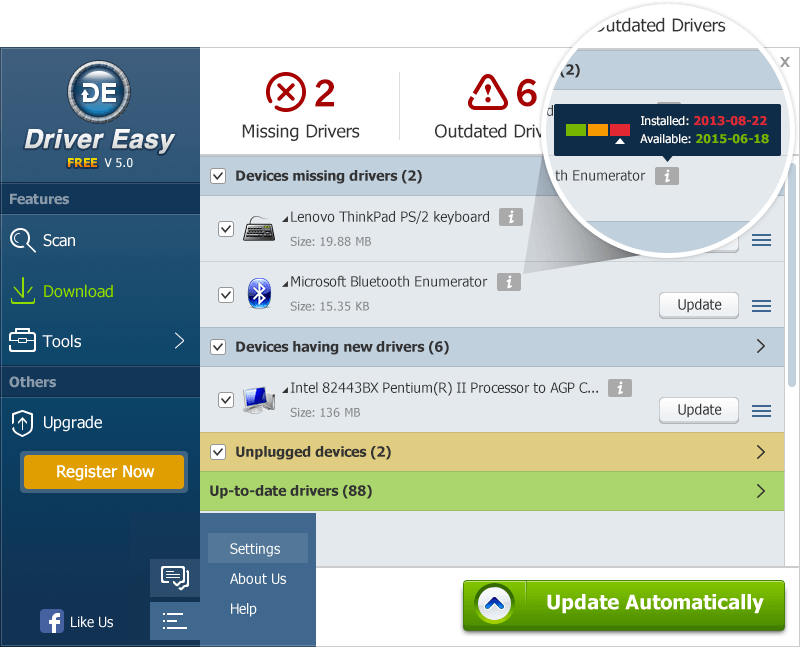
Task: Expand the Up-to-date drivers (88) section
Action: tap(761, 491)
